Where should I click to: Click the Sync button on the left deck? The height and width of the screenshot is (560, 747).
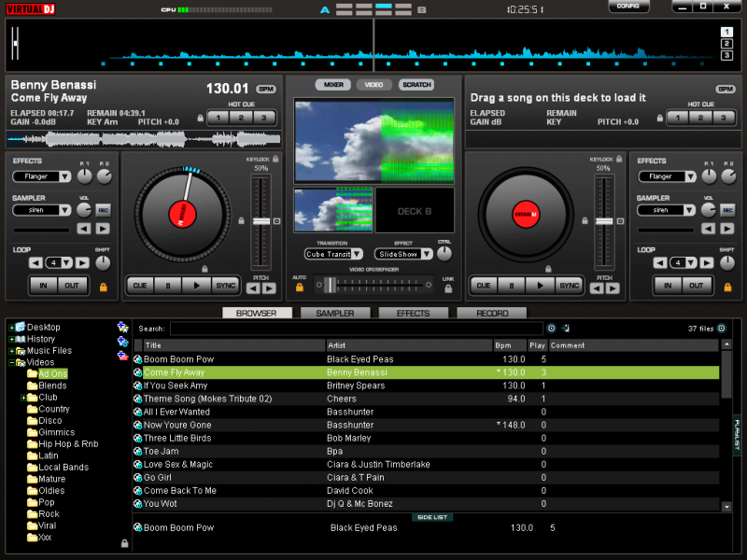coord(225,286)
